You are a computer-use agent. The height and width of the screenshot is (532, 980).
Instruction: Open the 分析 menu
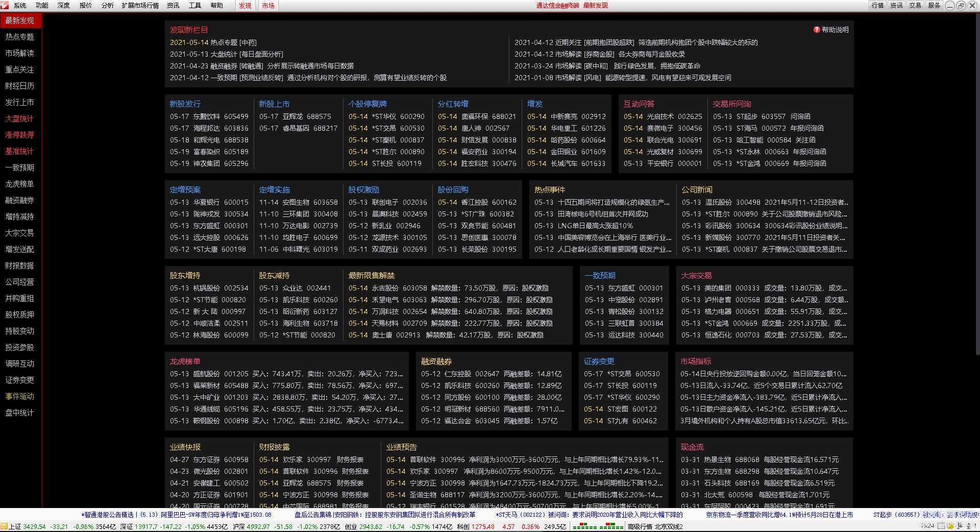(x=107, y=5)
